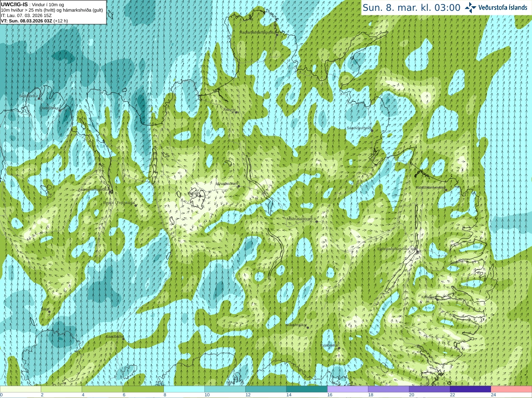The height and width of the screenshot is (398, 532).
Task: Click the Mývatnsöræfi station marker
Action: click(x=239, y=186)
